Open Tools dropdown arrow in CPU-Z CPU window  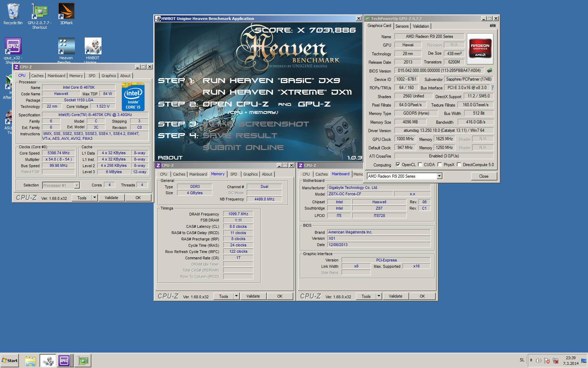94,198
